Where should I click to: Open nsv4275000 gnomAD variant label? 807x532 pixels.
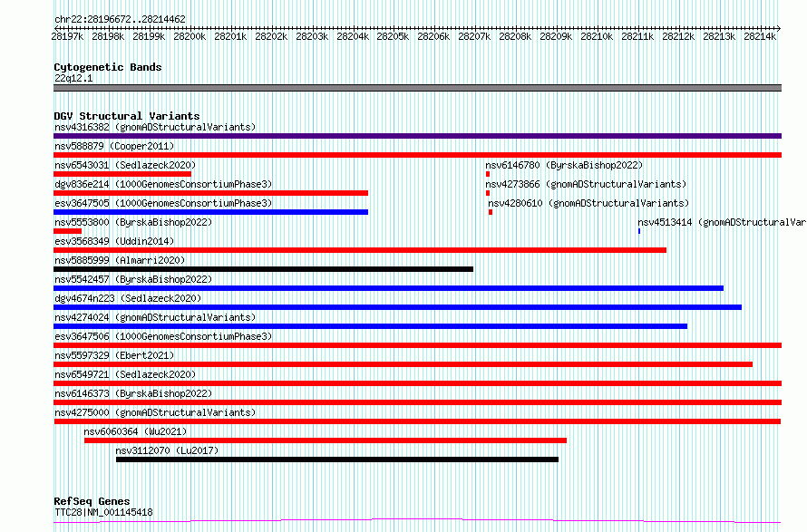pyautogui.click(x=155, y=412)
